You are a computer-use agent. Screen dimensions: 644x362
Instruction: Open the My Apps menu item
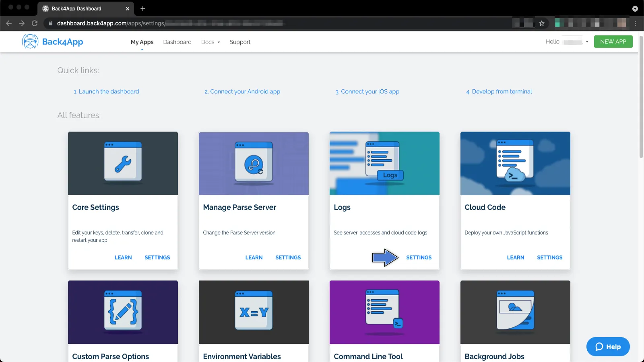click(142, 42)
